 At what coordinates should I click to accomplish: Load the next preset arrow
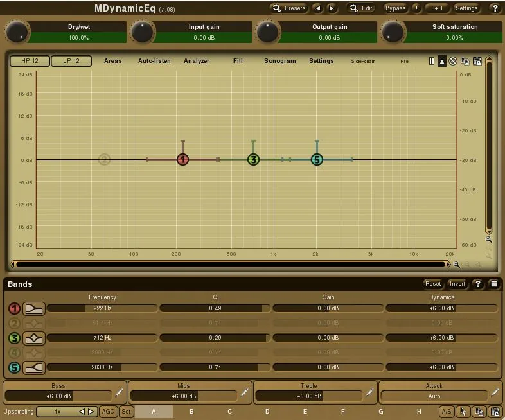pos(332,8)
